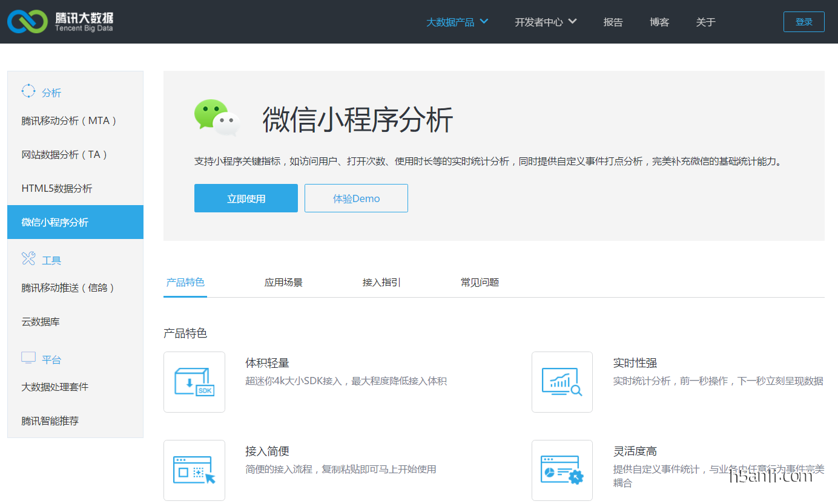The height and width of the screenshot is (504, 838).
Task: Click the 工具 section heading text
Action: tap(51, 261)
